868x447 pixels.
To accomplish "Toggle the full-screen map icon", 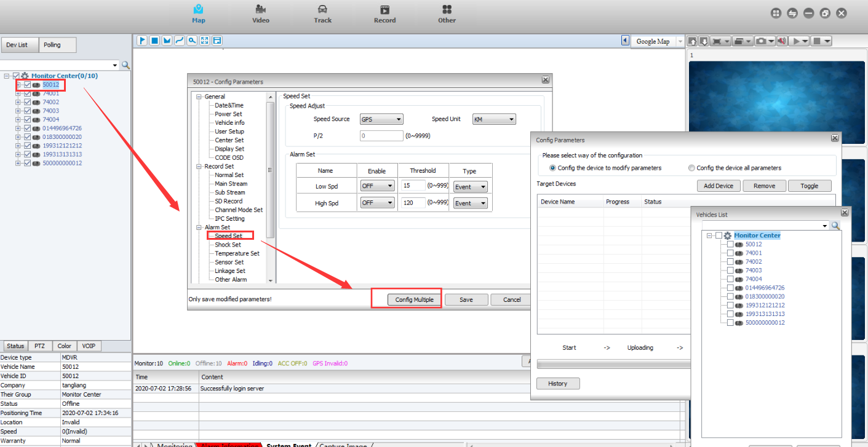I will (204, 41).
